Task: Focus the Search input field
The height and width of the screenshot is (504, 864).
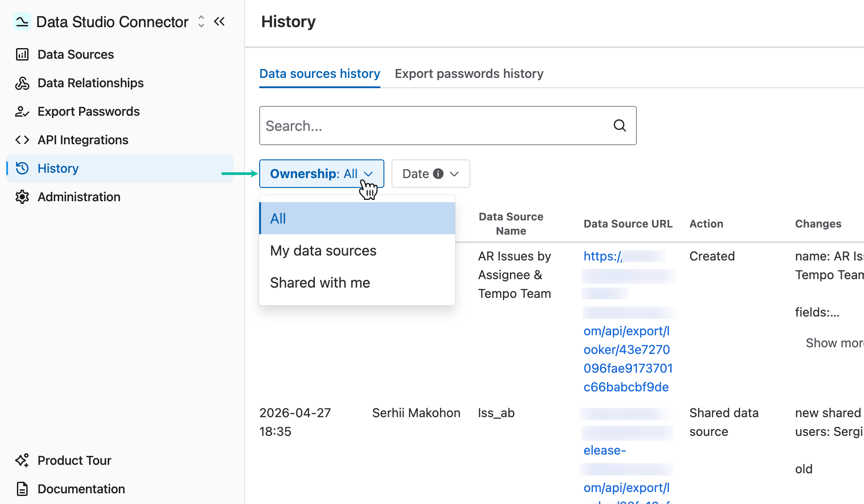Action: [x=448, y=126]
